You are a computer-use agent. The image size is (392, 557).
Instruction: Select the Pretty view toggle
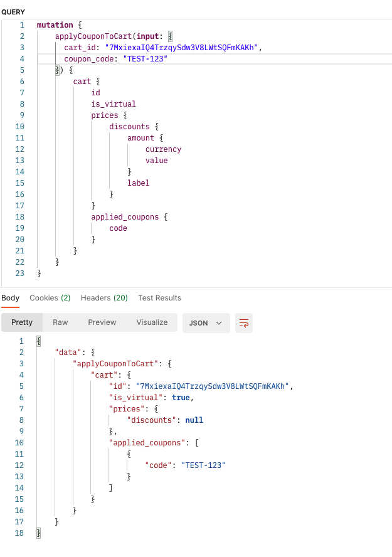point(22,322)
